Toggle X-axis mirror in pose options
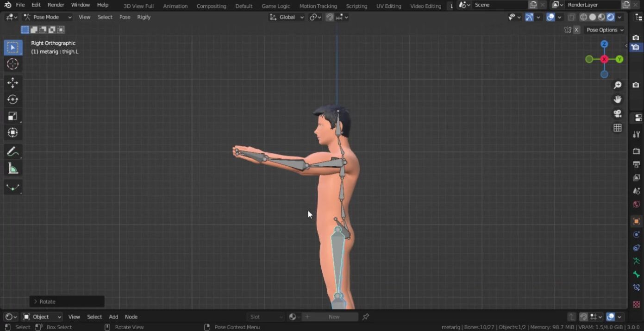 point(576,30)
